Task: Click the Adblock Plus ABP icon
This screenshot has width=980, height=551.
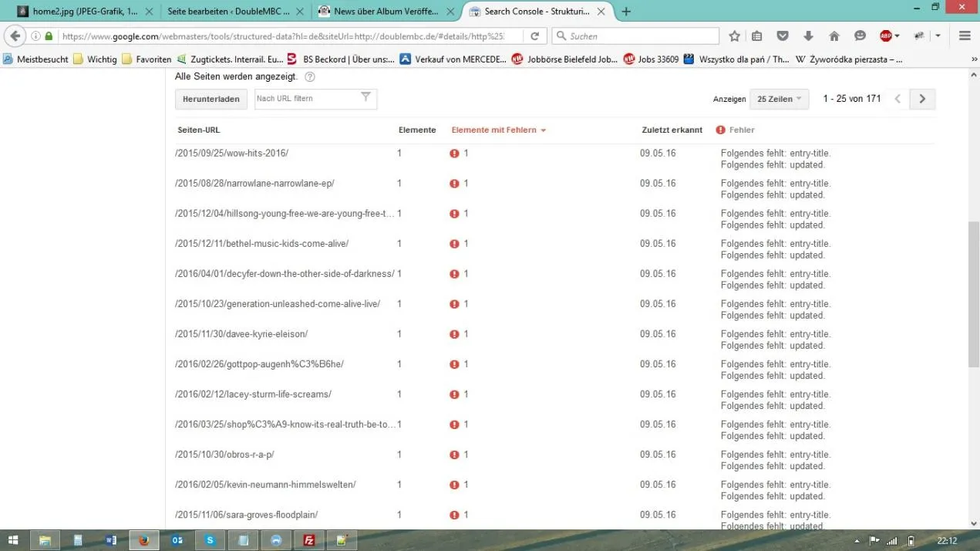Action: (x=885, y=36)
